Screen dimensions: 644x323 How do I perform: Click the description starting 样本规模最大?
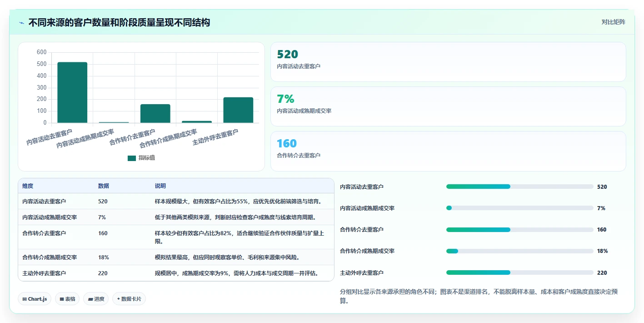click(x=239, y=201)
